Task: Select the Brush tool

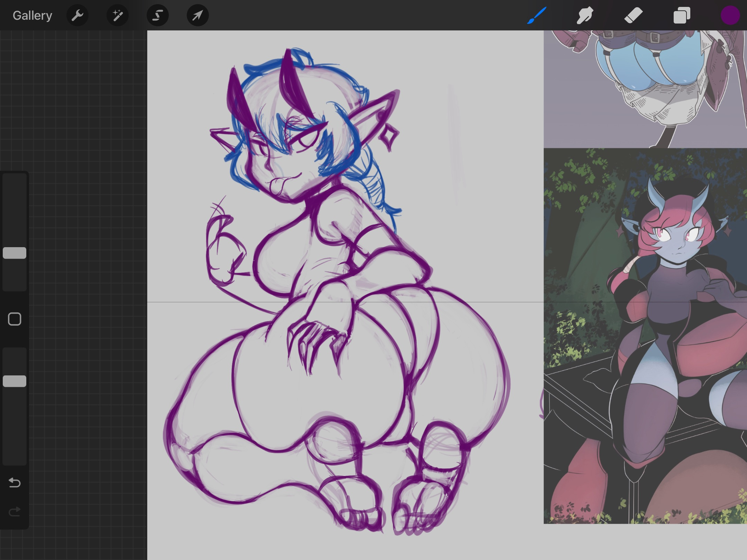Action: 537,16
